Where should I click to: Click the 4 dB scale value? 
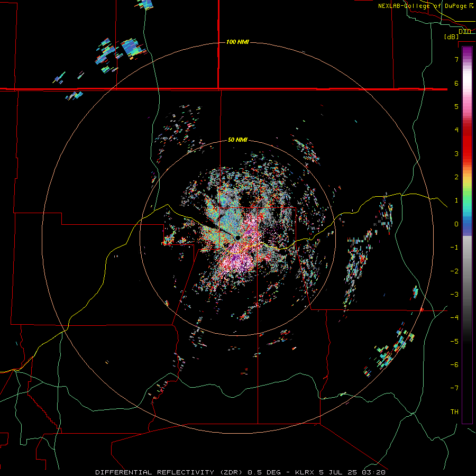tap(456, 130)
